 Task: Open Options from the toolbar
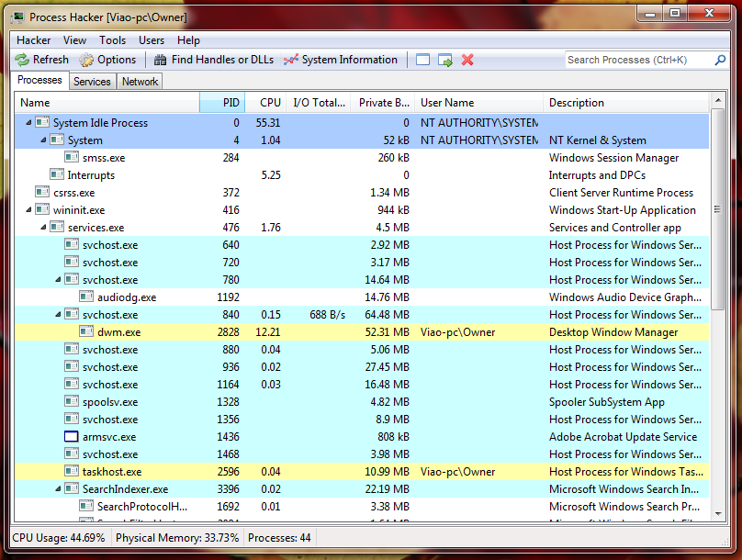point(107,60)
